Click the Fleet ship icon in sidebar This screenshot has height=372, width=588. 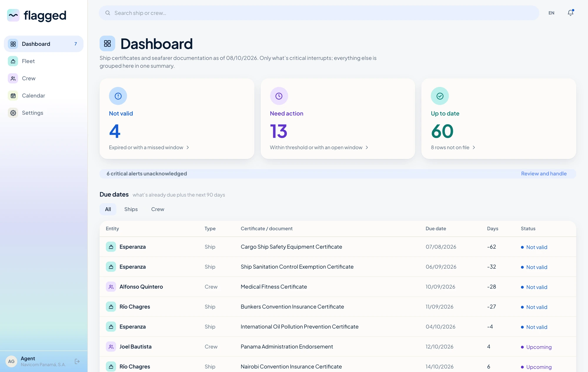pyautogui.click(x=13, y=61)
